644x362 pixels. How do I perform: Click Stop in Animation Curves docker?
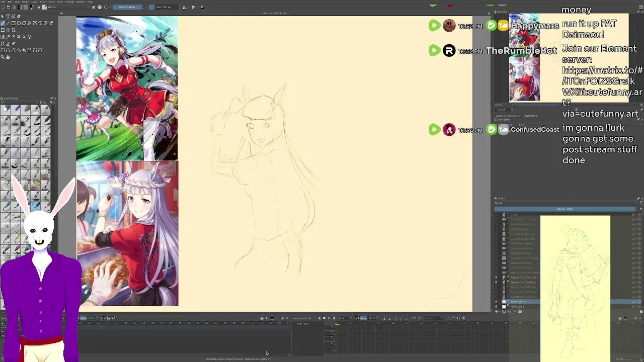coord(324,318)
